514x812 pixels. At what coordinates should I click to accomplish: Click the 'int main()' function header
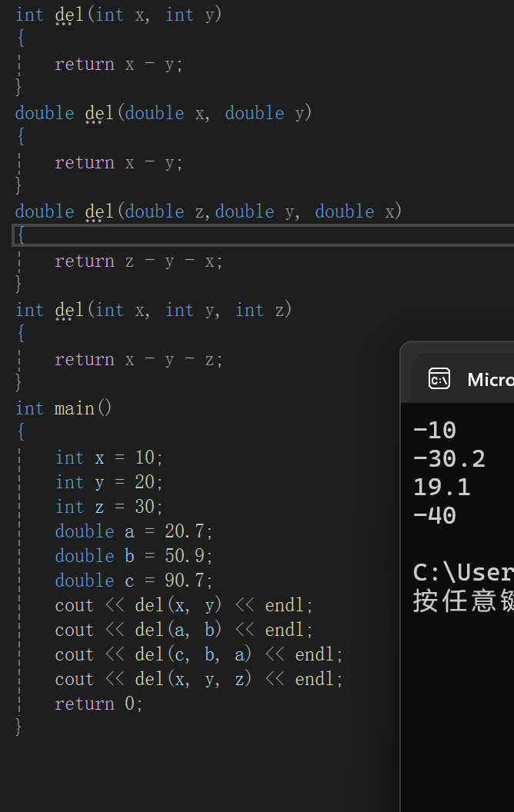[63, 408]
